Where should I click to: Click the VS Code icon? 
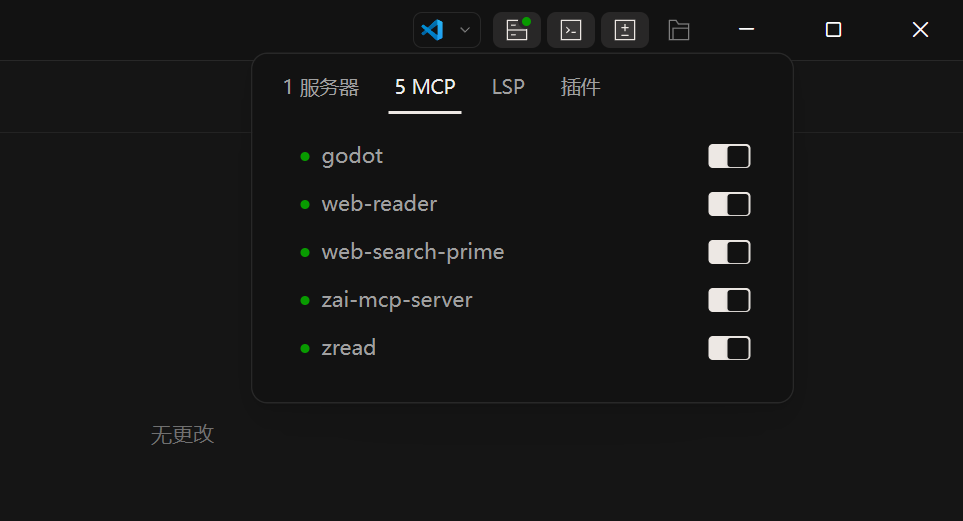[x=433, y=30]
